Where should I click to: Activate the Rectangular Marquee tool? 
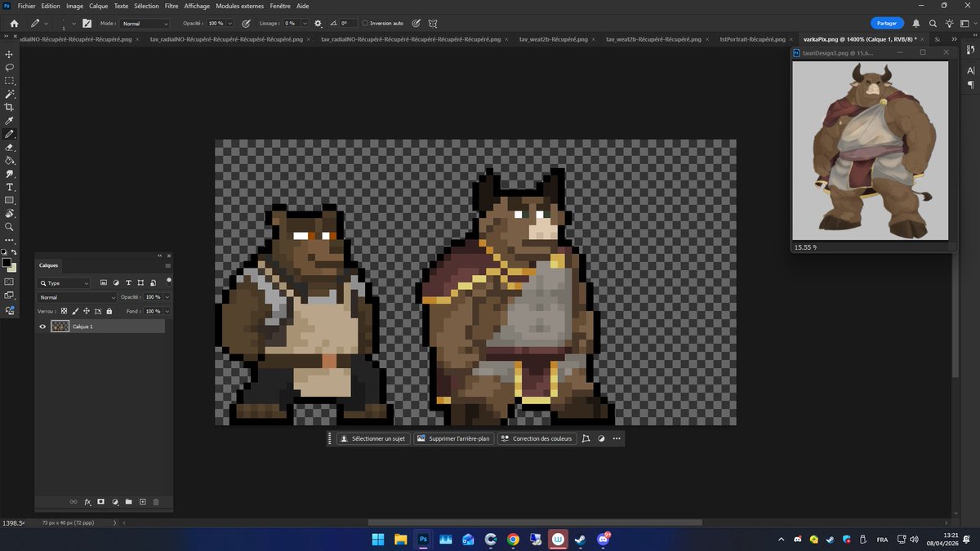tap(9, 80)
